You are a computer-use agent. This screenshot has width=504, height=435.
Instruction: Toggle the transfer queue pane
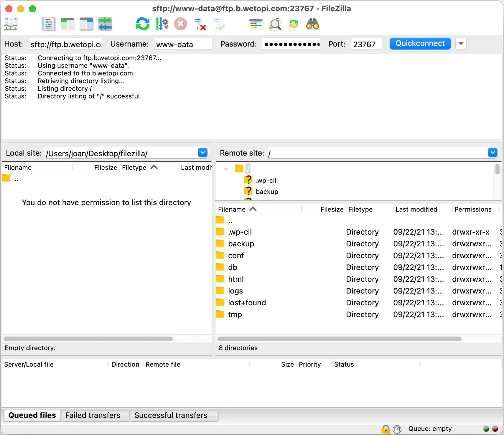tap(105, 24)
